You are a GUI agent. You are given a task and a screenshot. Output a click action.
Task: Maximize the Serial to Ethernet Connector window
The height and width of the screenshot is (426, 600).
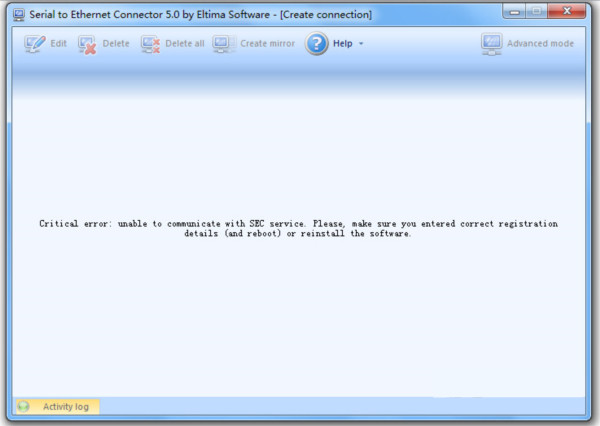click(536, 14)
